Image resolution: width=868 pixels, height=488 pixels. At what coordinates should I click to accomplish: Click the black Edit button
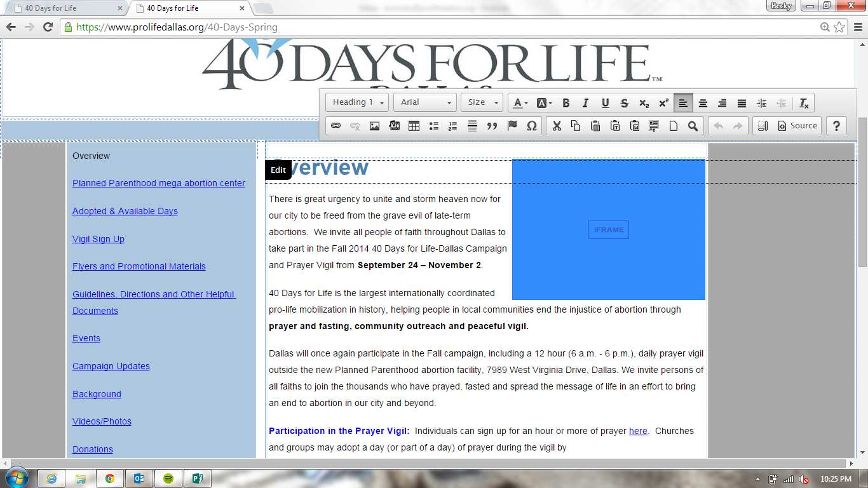[278, 170]
